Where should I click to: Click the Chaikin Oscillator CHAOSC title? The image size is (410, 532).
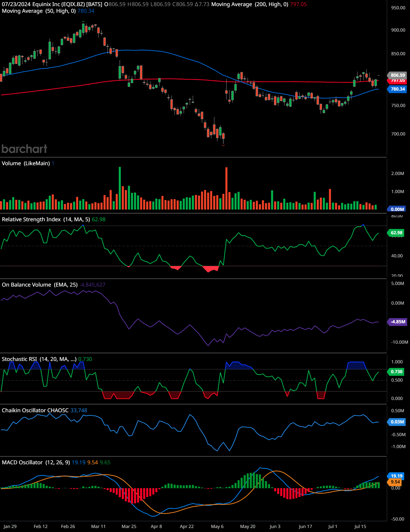point(35,410)
